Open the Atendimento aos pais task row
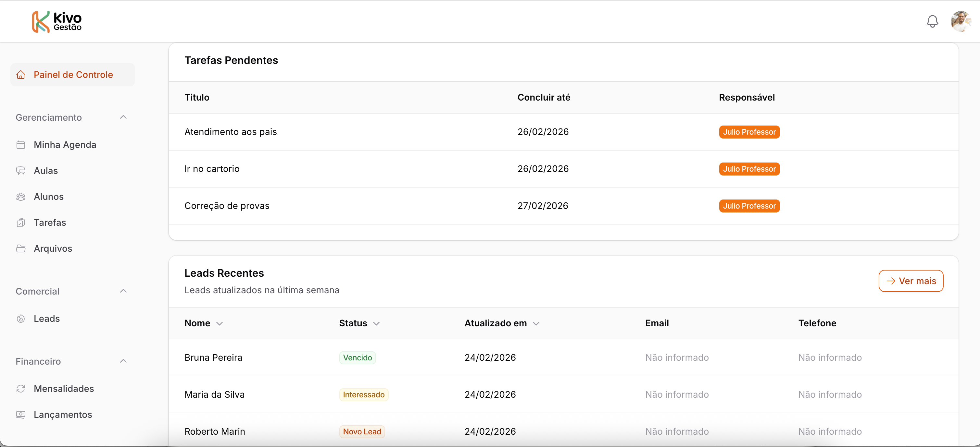This screenshot has width=980, height=447. pyautogui.click(x=231, y=132)
